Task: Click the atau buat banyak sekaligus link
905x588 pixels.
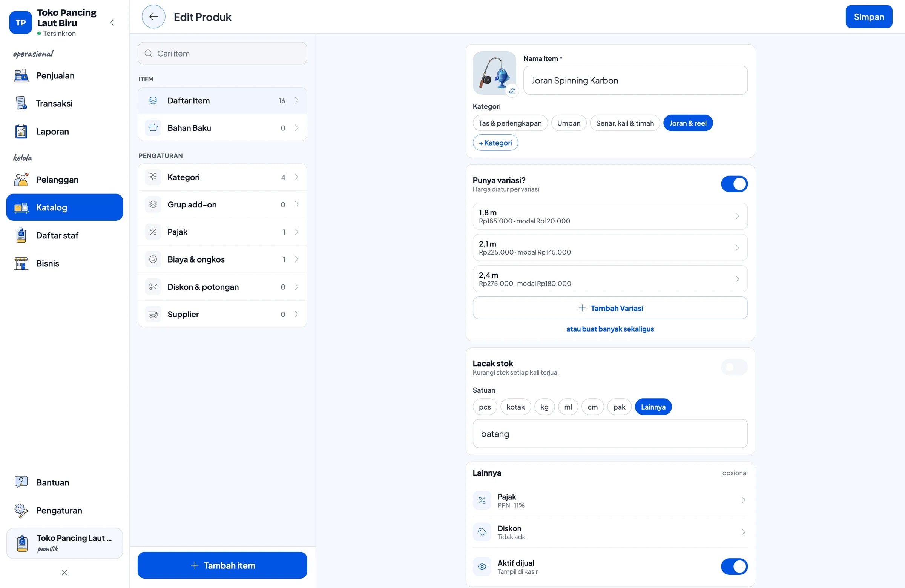Action: pyautogui.click(x=610, y=329)
